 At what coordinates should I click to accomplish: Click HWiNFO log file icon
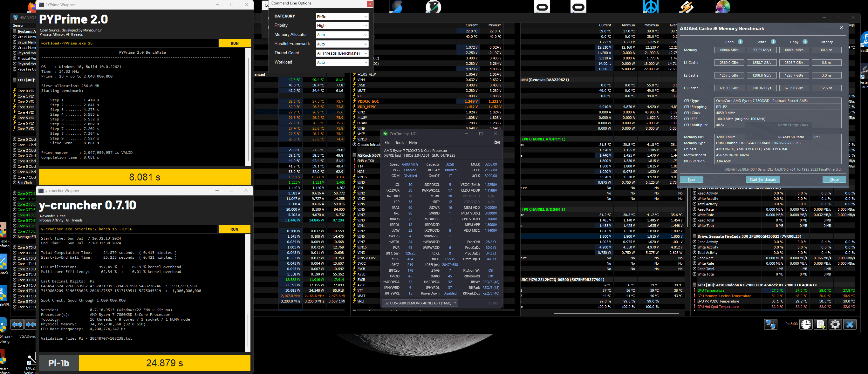click(820, 324)
